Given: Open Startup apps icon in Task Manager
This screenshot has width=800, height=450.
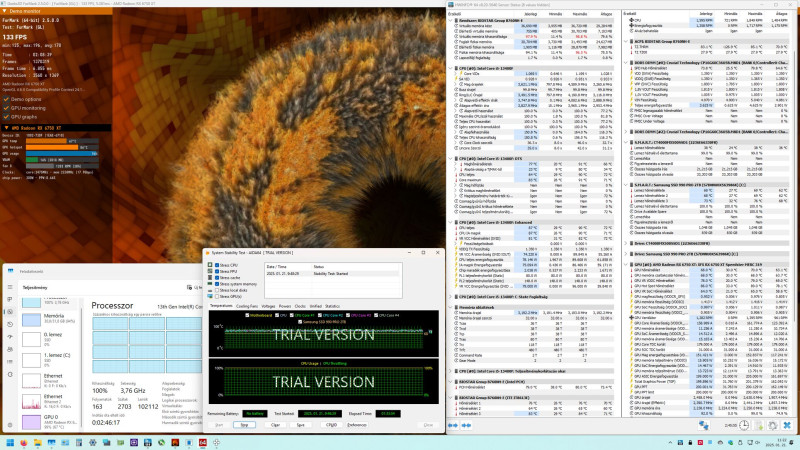Looking at the screenshot, I should pos(10,337).
